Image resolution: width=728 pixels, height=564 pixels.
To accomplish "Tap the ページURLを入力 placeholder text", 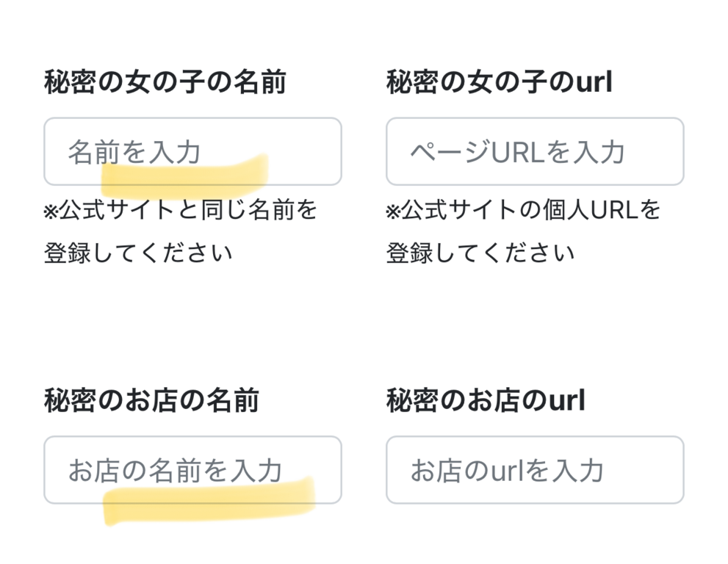I will [517, 152].
